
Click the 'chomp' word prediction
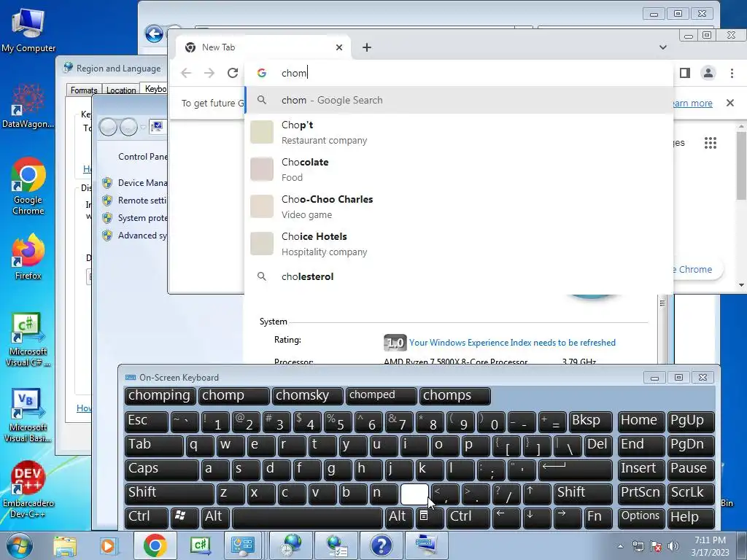(234, 396)
